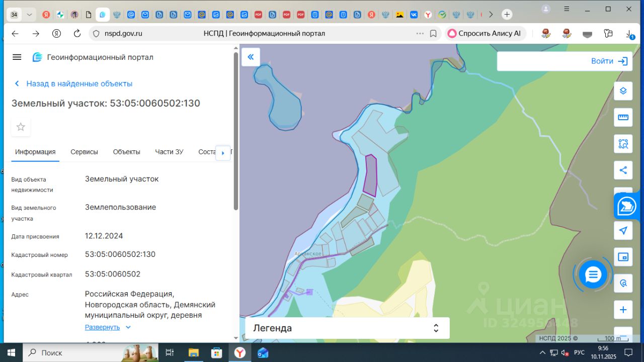
Task: Open Microsoft Store from the taskbar
Action: [x=217, y=352]
